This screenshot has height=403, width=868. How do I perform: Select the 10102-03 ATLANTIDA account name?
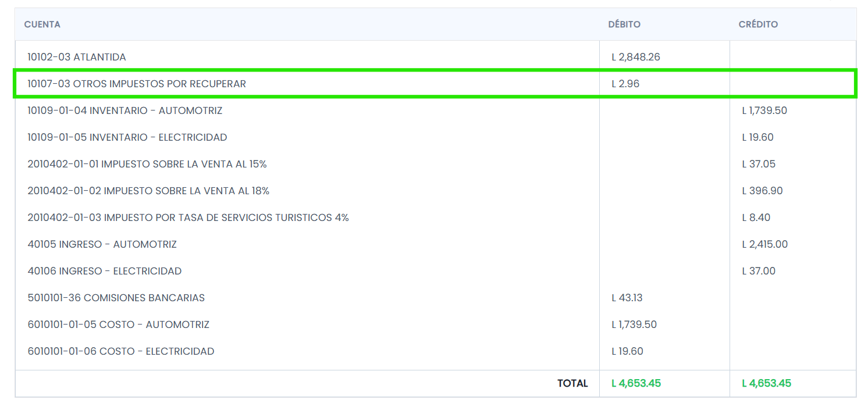[x=77, y=57]
